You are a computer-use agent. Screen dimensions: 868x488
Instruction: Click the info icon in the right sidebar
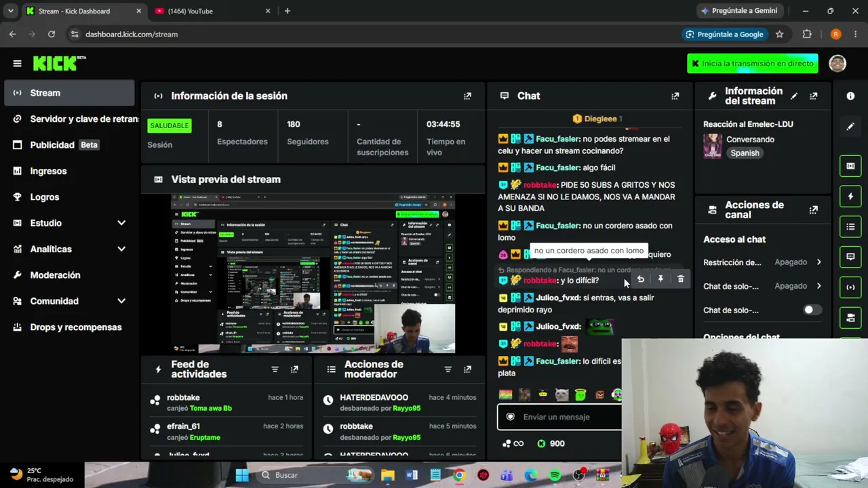pos(850,96)
